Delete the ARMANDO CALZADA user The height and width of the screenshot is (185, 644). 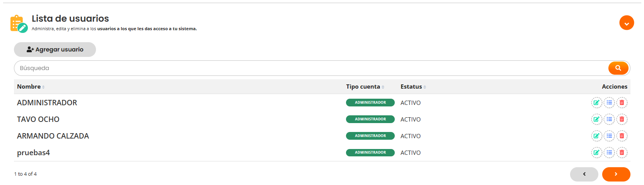(622, 136)
